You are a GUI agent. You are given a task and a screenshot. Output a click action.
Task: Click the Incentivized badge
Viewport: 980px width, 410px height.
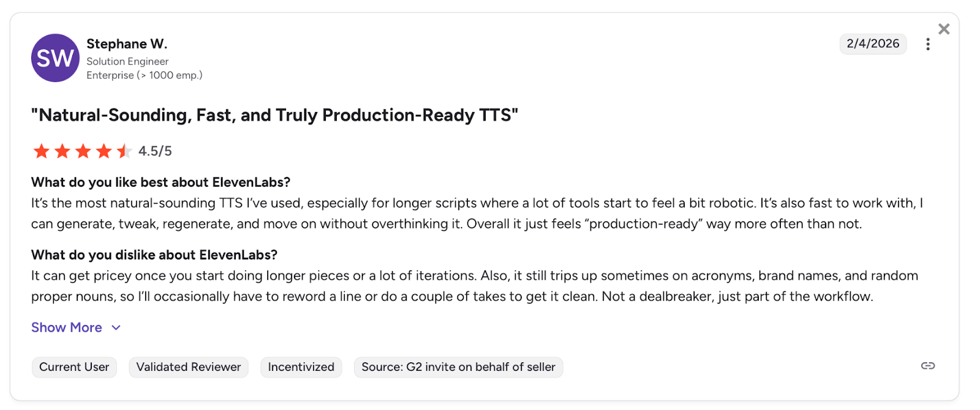tap(301, 367)
